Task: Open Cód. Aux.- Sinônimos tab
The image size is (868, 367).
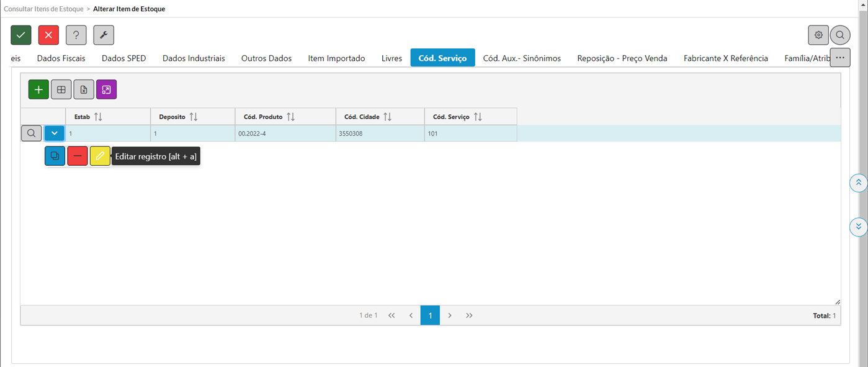Action: (x=522, y=58)
